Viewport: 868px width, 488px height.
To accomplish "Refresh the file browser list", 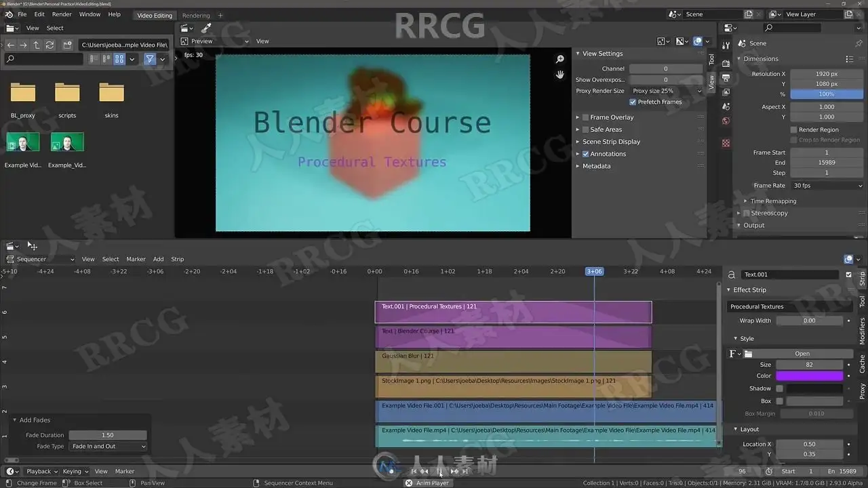I will (x=50, y=45).
